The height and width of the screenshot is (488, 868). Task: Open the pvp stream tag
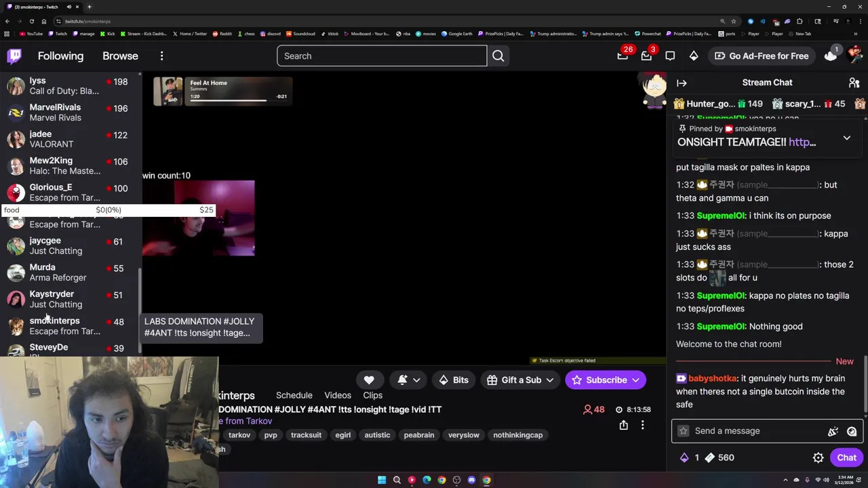click(x=271, y=434)
